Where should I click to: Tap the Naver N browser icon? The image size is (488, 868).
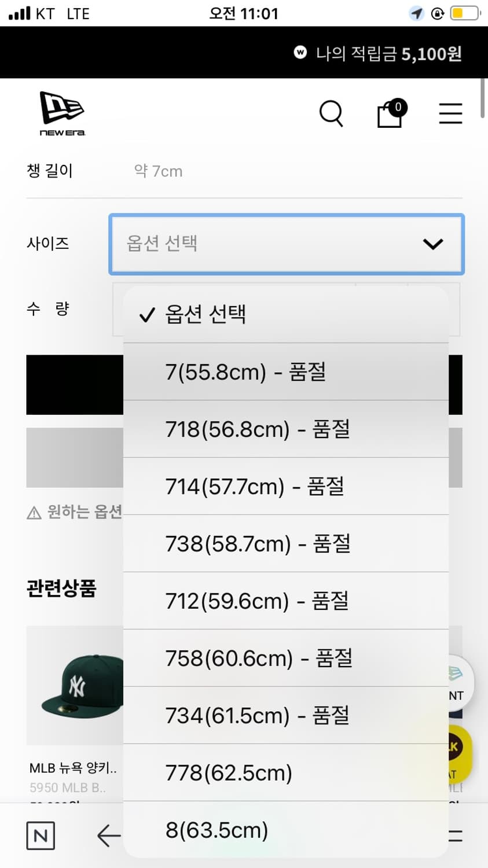tap(41, 836)
